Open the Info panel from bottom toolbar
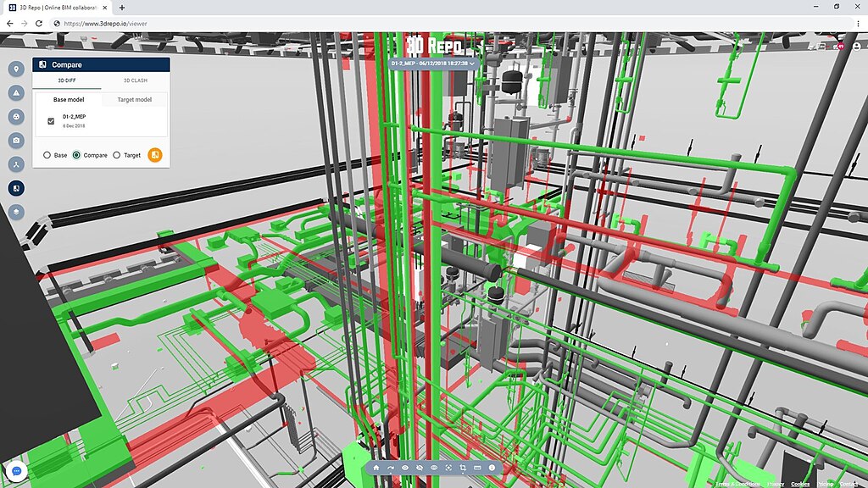Screen dimensions: 868x488 492,468
